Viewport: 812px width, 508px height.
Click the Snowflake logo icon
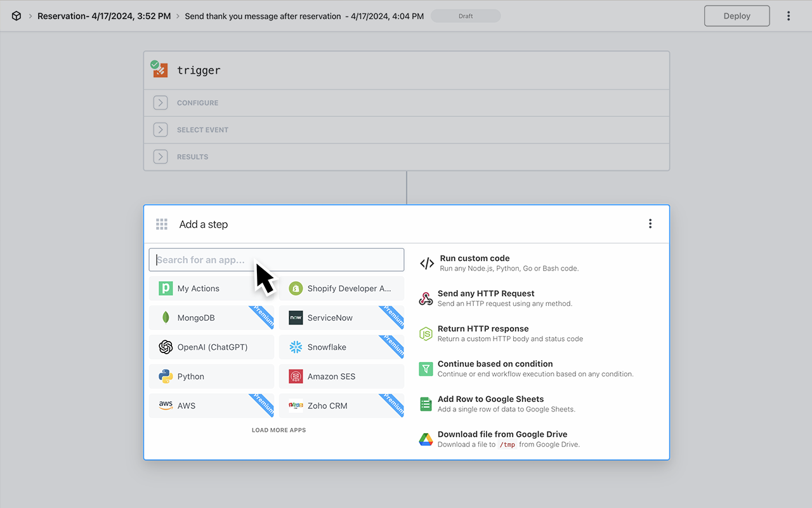click(296, 347)
